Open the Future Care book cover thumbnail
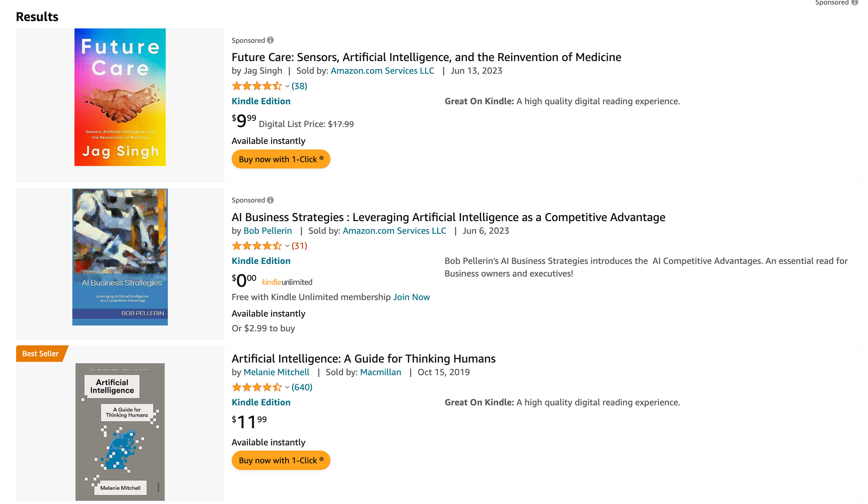Viewport: 868px width, 504px height. 120,97
